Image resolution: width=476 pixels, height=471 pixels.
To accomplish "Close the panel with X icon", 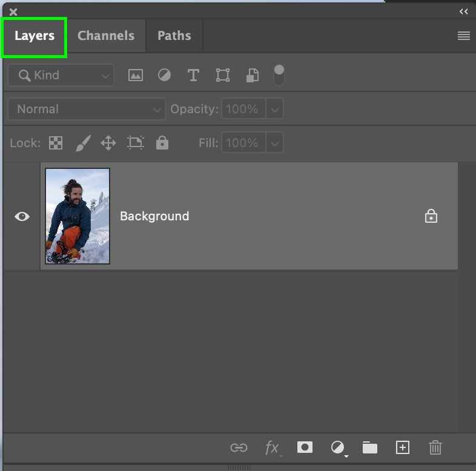I will (x=13, y=12).
